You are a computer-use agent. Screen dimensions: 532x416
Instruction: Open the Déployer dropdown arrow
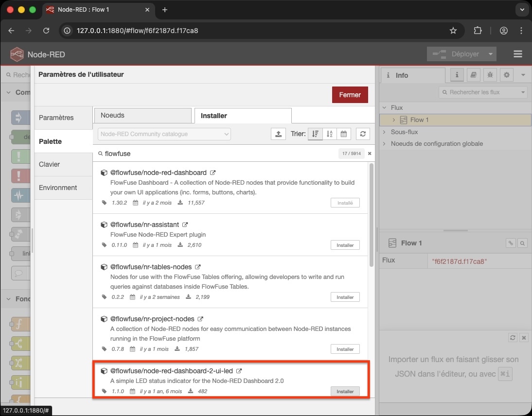coord(491,54)
